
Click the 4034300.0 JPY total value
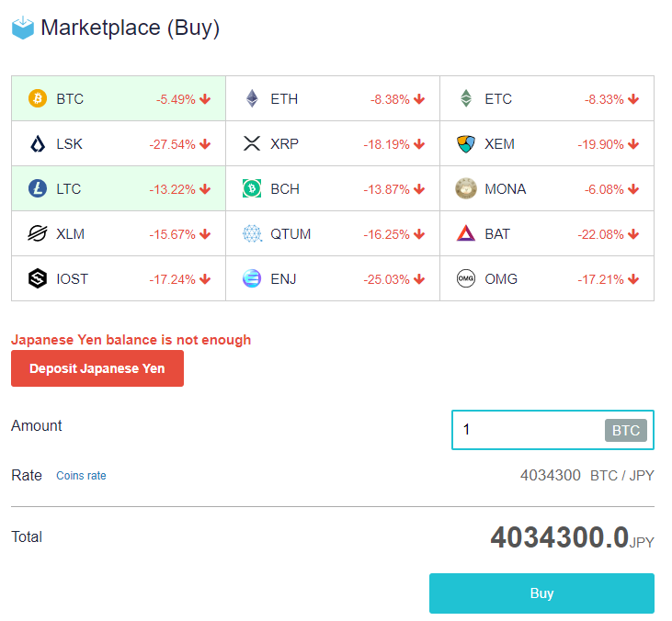click(x=572, y=537)
